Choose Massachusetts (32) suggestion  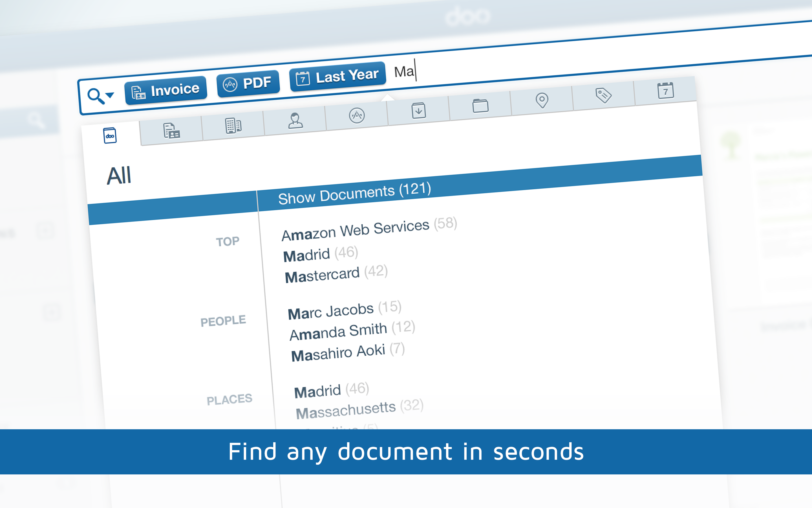(x=359, y=409)
